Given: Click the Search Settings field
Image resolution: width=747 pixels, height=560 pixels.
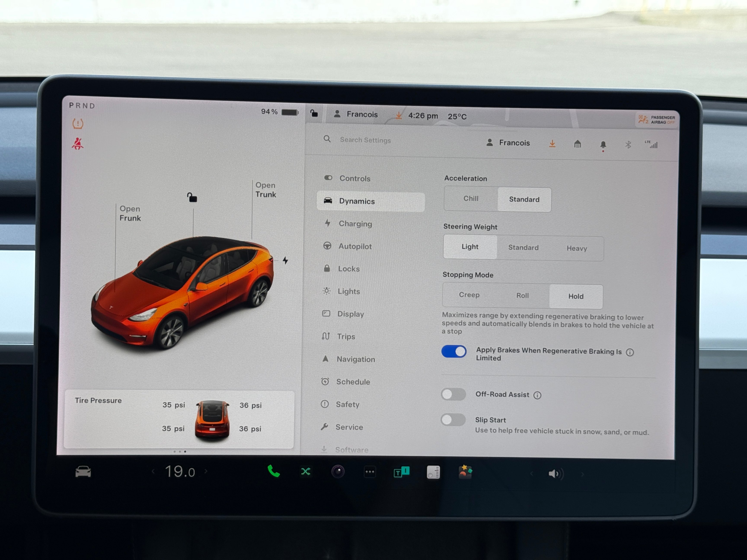Looking at the screenshot, I should [365, 140].
